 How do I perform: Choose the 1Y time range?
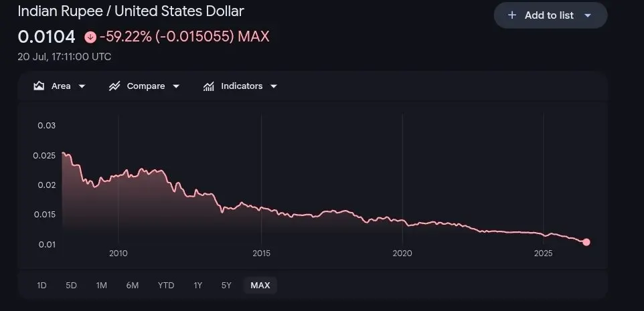pyautogui.click(x=198, y=285)
